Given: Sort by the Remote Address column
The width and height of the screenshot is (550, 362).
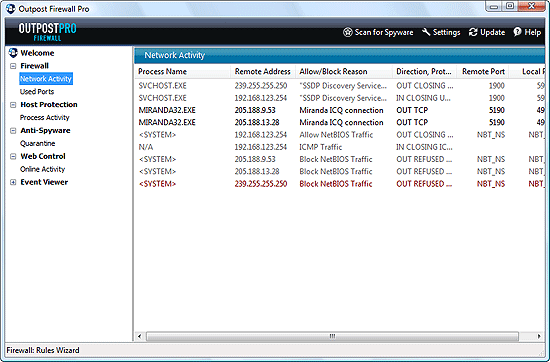Looking at the screenshot, I should pos(263,72).
